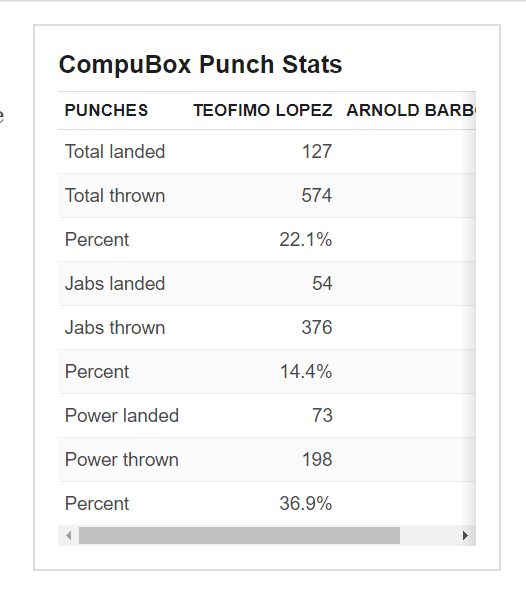Click the 54 jabs landed value
The width and height of the screenshot is (526, 593).
322,284
